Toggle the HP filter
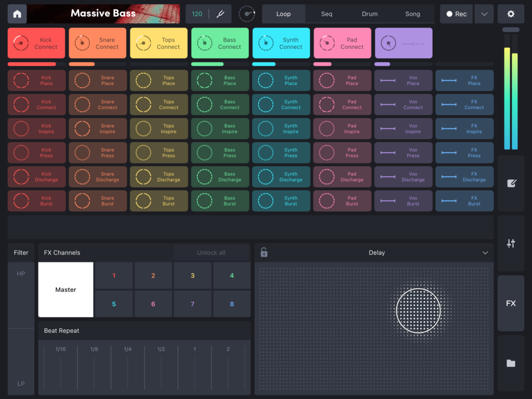Image resolution: width=532 pixels, height=399 pixels. click(x=21, y=274)
